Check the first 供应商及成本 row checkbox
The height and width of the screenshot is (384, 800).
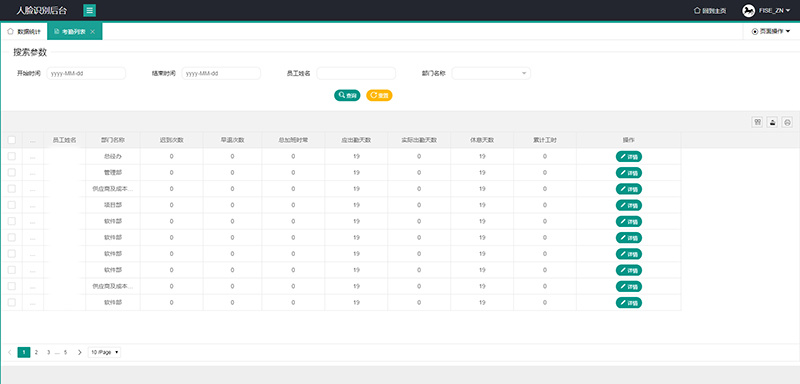coord(12,189)
